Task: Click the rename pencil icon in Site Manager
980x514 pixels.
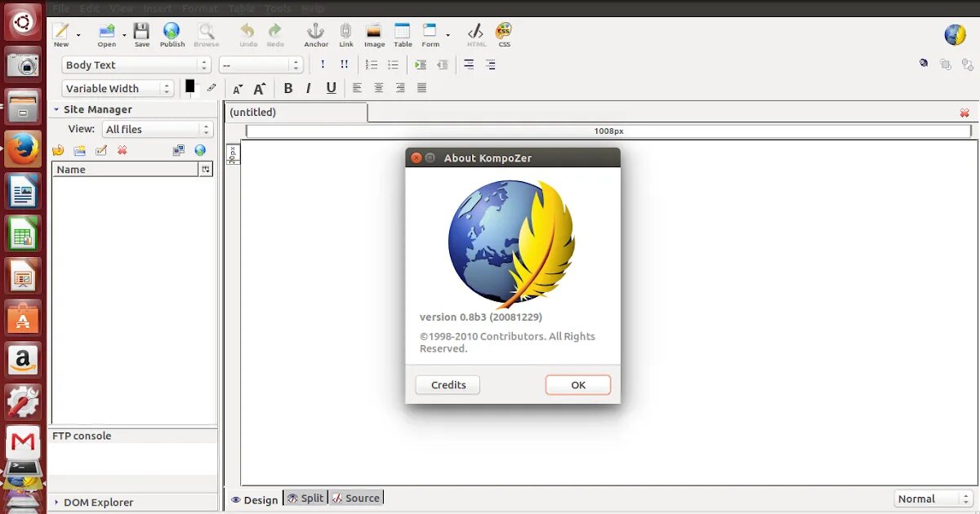Action: tap(101, 150)
